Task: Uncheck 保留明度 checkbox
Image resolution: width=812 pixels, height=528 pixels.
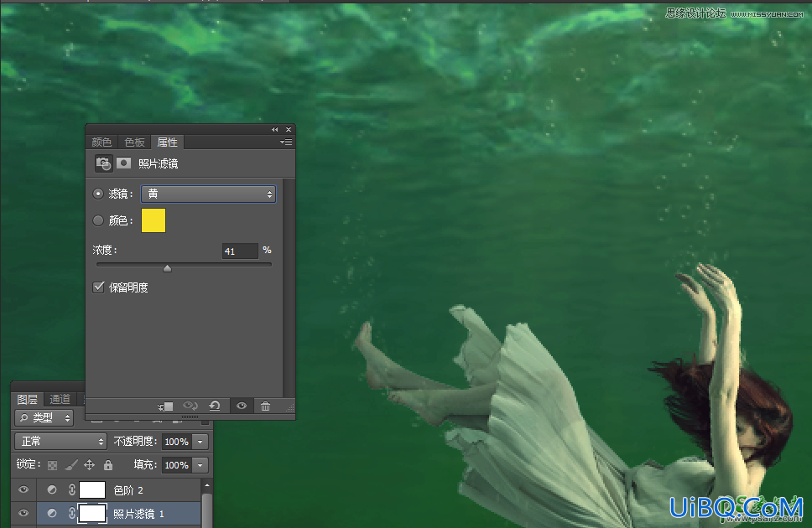Action: coord(98,287)
